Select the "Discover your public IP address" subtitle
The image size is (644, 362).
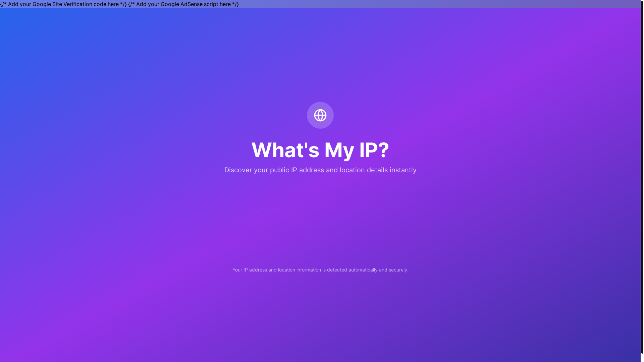320,170
